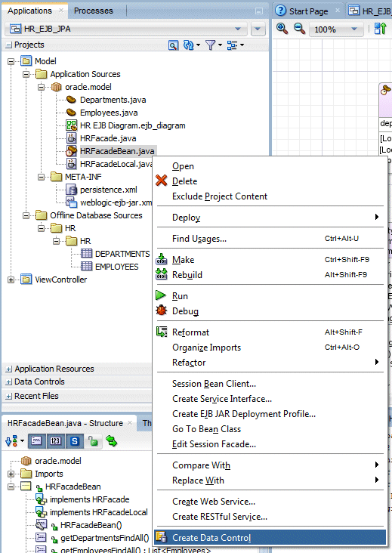Screen dimensions: 392x553
Task: Choose Create RESTful Service... menu item
Action: (270, 517)
